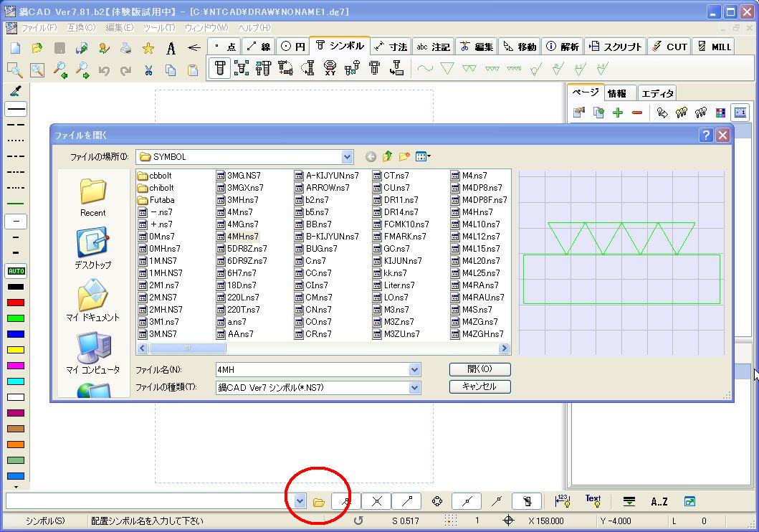
Task: Click the Redo arrow icon
Action: (126, 71)
